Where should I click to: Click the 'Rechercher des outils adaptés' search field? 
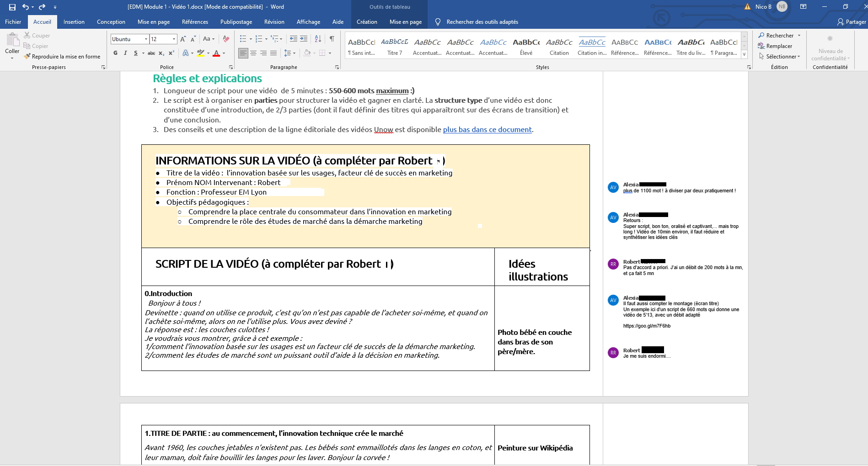pos(482,22)
